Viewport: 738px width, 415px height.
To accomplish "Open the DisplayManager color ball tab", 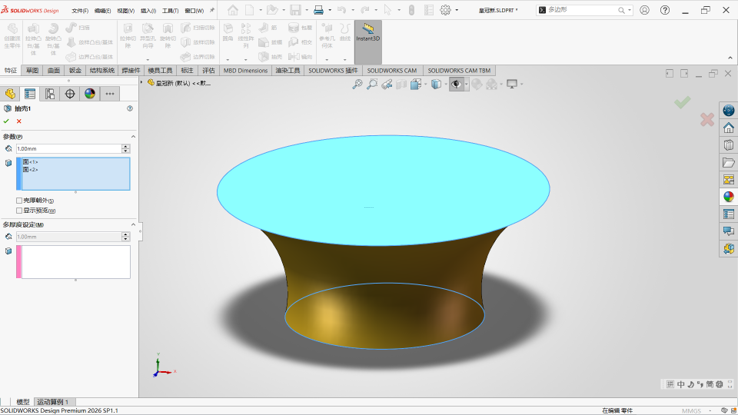I will coord(89,94).
